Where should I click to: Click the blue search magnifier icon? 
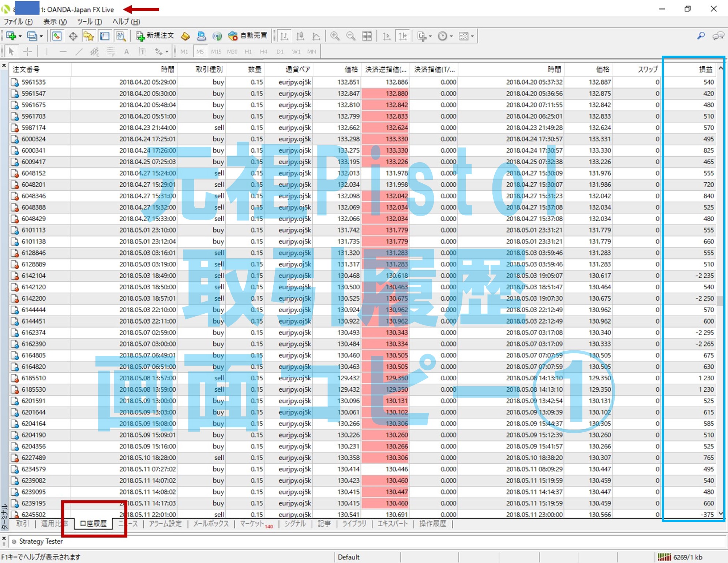[x=701, y=36]
